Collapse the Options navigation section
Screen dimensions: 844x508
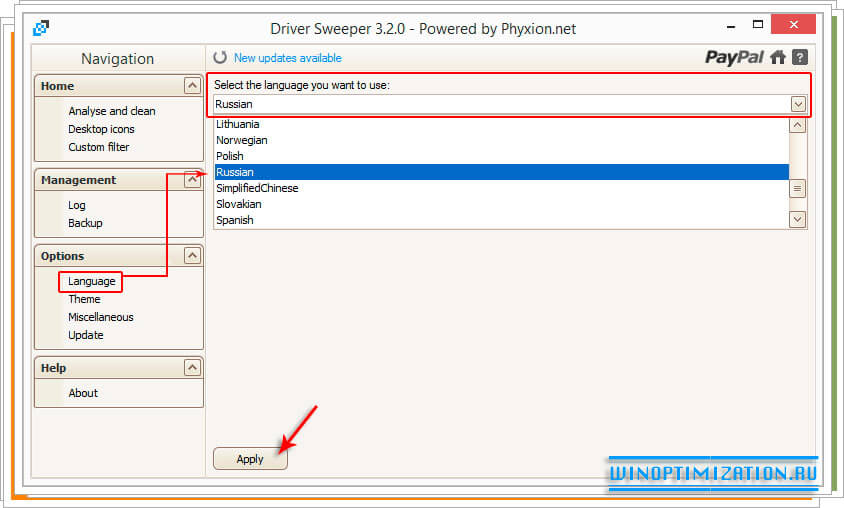click(192, 256)
